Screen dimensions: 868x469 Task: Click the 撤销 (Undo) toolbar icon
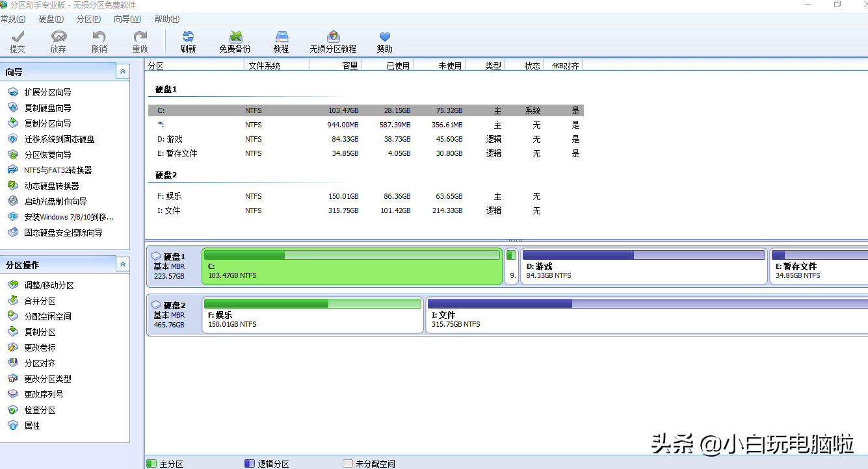click(x=99, y=42)
